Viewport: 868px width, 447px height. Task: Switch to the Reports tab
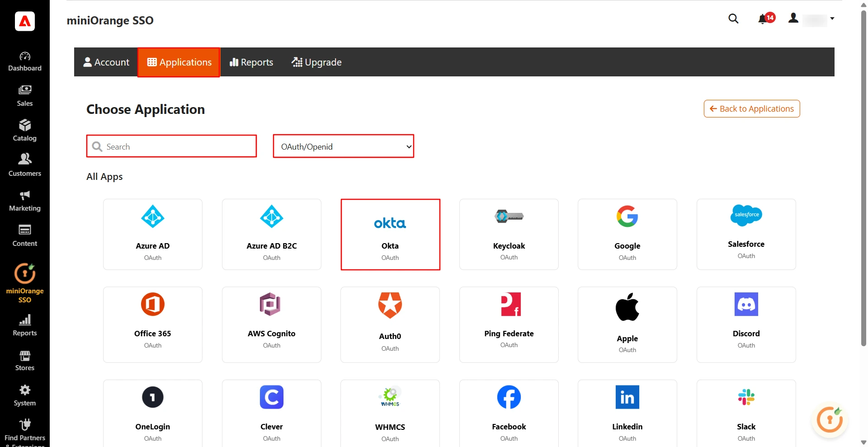click(x=251, y=62)
